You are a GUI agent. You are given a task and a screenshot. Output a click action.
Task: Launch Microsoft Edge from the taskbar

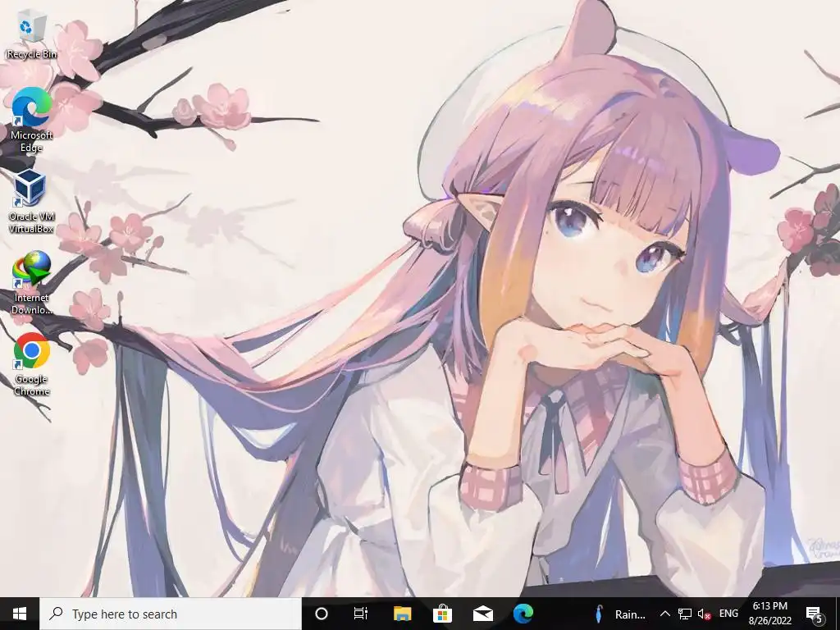523,614
